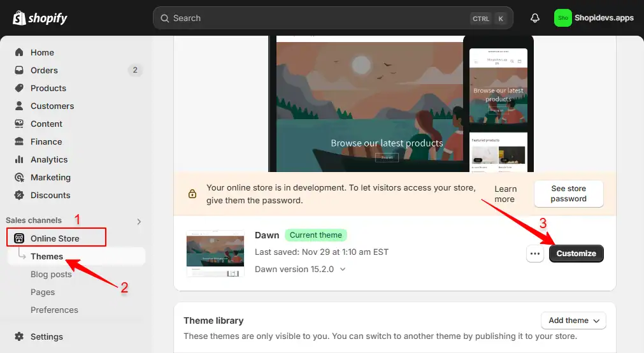The height and width of the screenshot is (353, 644).
Task: Click the CTRL shortcut key hint
Action: coord(480,18)
